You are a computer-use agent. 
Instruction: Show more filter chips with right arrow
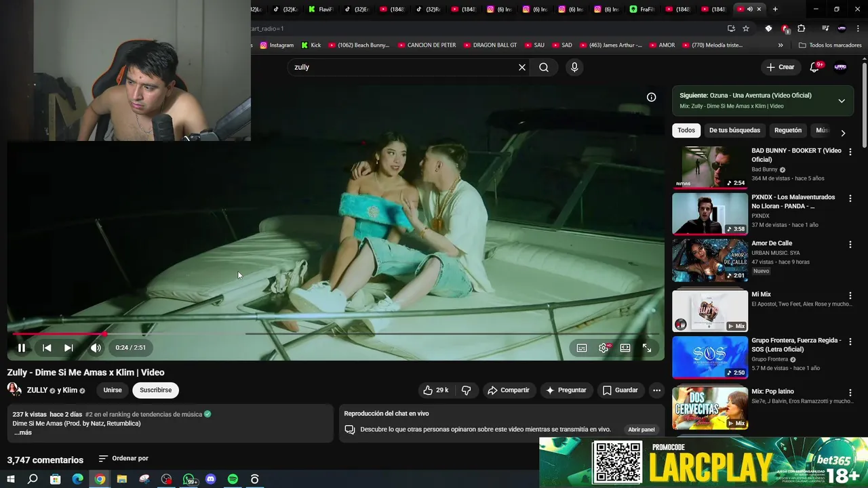click(843, 133)
